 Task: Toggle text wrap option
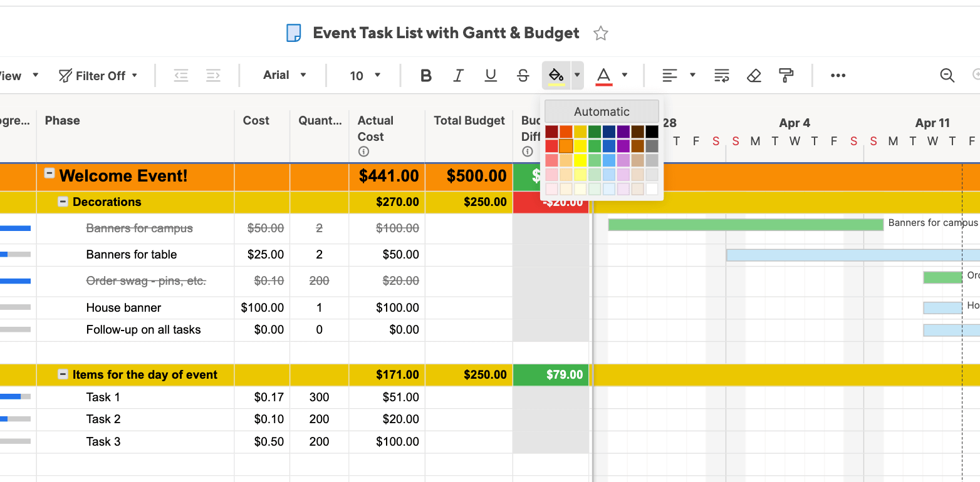(721, 76)
